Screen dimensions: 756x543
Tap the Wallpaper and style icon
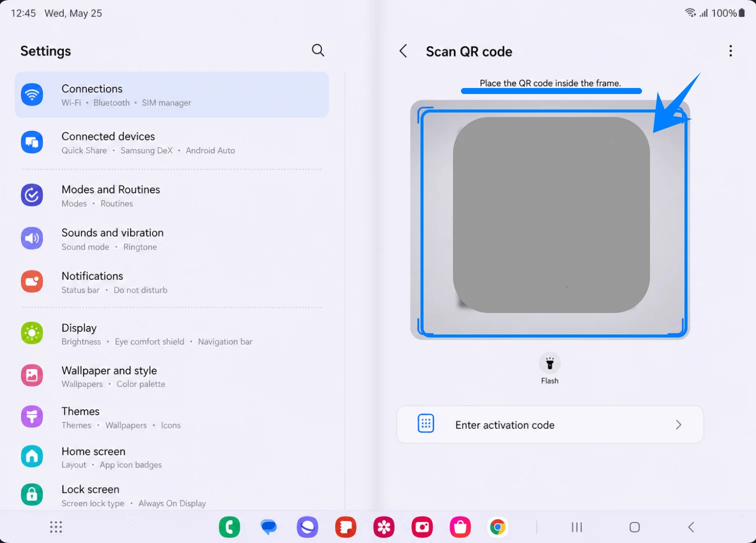[x=32, y=375]
